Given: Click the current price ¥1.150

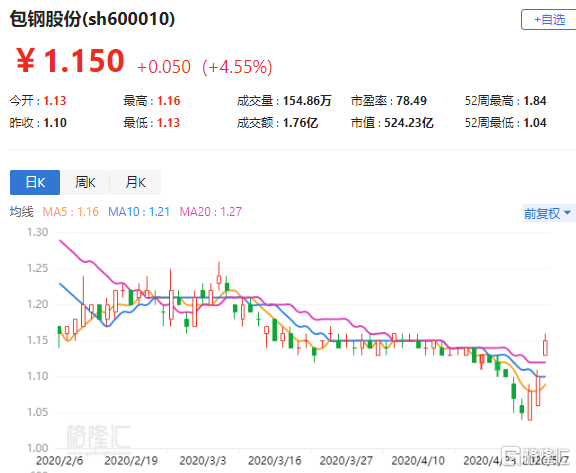Looking at the screenshot, I should 70,61.
